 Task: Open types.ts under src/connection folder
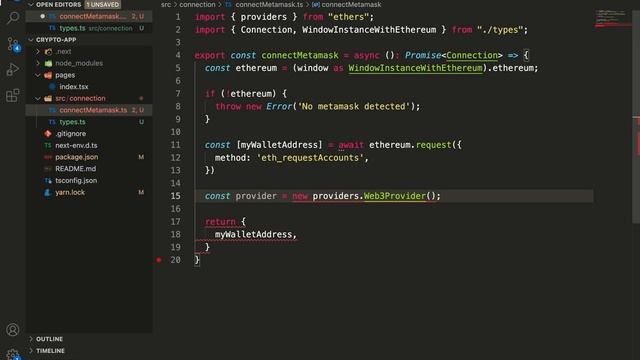click(89, 122)
